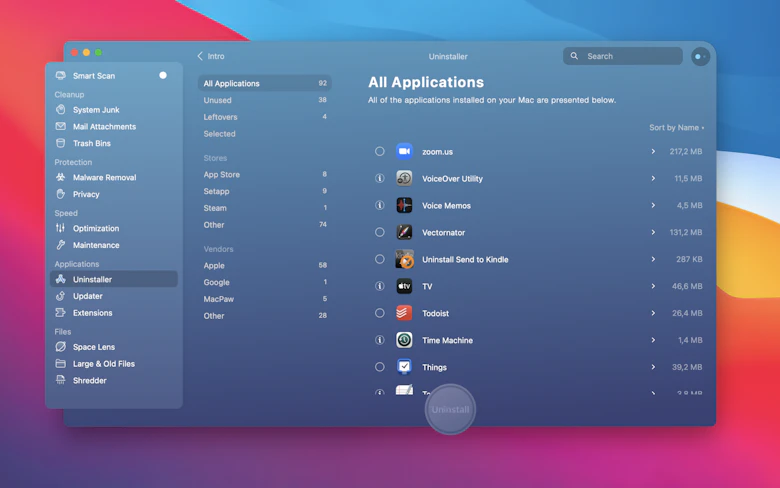
Task: Click the Vectornator app icon
Action: tap(404, 232)
